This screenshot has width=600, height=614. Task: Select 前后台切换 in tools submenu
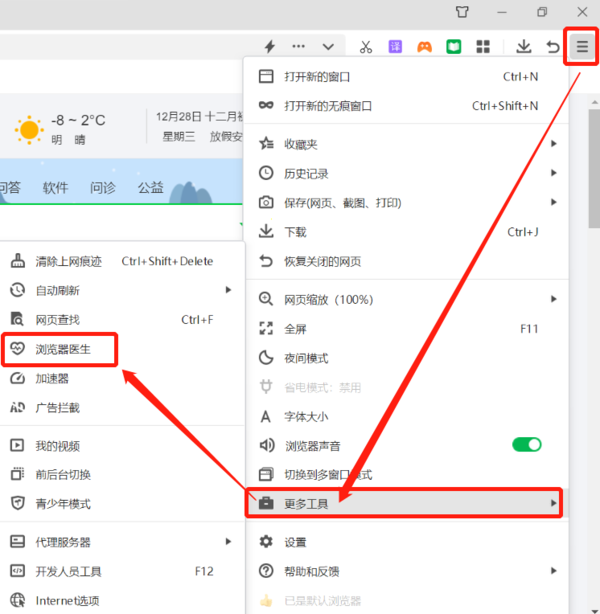(x=122, y=475)
